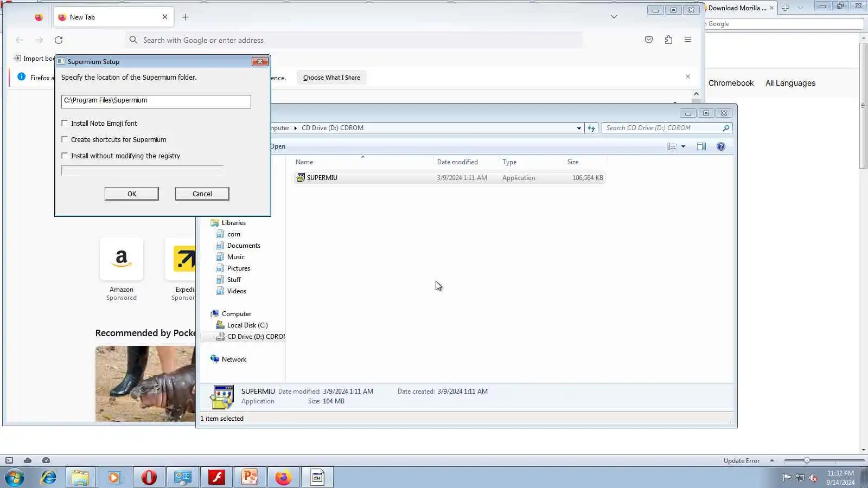The height and width of the screenshot is (488, 868).
Task: Open the Music library
Action: click(235, 257)
